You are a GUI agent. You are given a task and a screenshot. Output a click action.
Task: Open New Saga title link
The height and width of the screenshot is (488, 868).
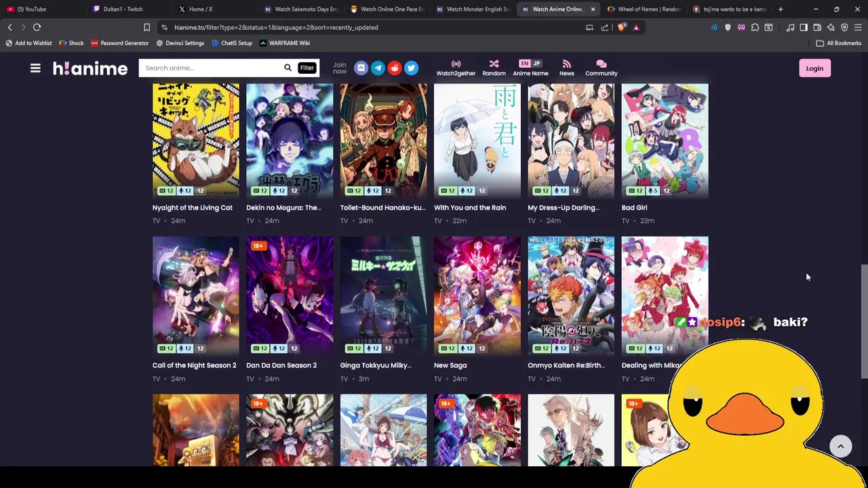pyautogui.click(x=450, y=365)
